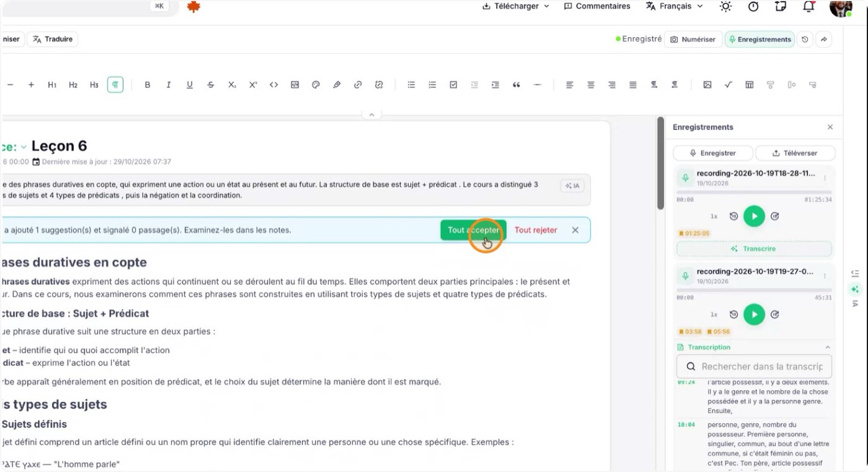Viewport: 868px width, 472px height.
Task: Click the transcript search field
Action: 754,366
